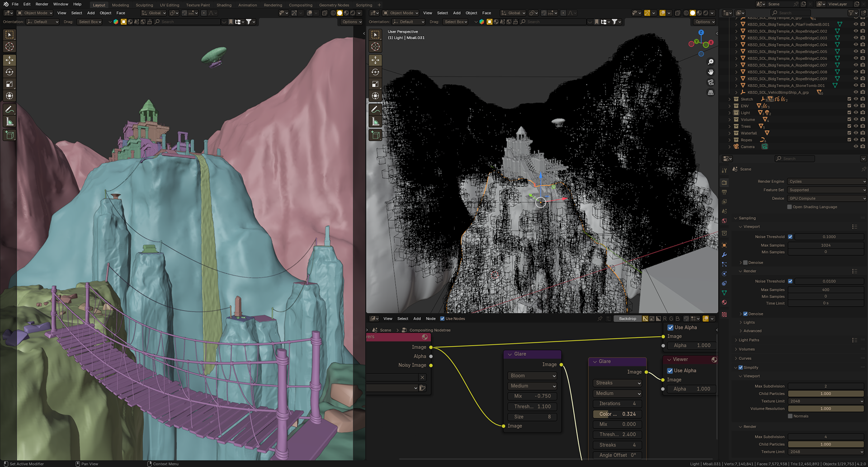Viewport: 868px width, 467px height.
Task: Select the Rotate tool in left viewport toolbar
Action: (x=9, y=72)
